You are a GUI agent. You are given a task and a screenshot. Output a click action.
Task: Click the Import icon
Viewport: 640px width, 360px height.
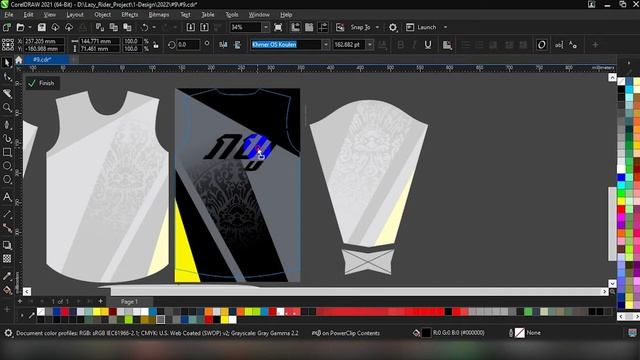[x=191, y=27]
